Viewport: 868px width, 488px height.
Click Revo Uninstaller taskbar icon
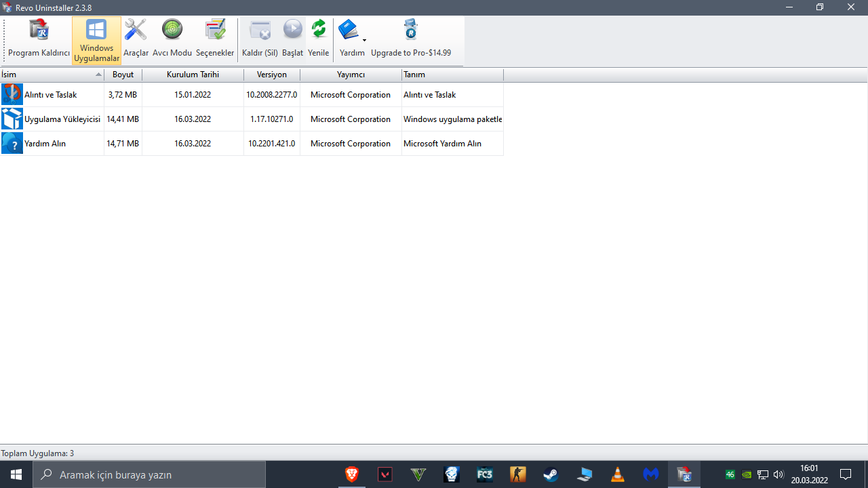click(684, 474)
